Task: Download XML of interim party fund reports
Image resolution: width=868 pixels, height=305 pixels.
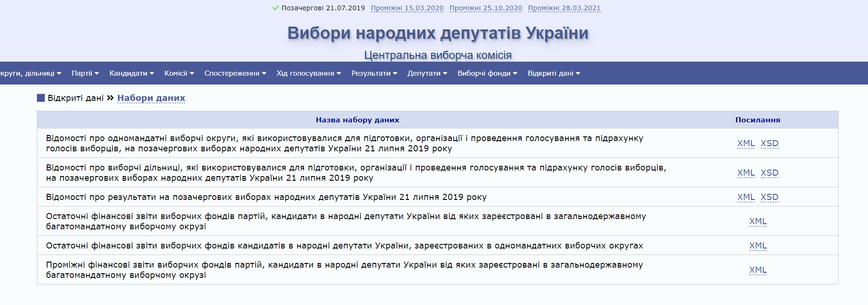Action: click(x=758, y=270)
